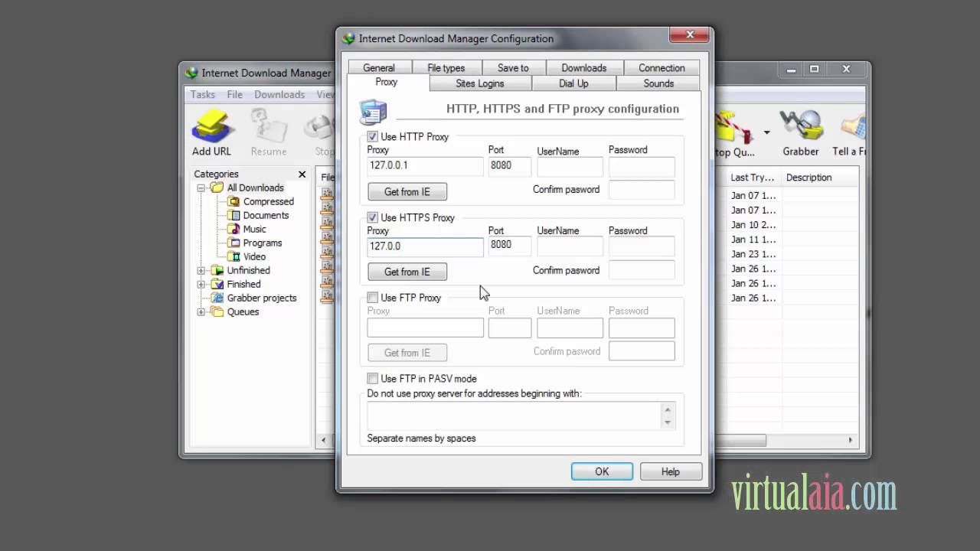Select the Music category
This screenshot has width=980, height=551.
[x=254, y=229]
